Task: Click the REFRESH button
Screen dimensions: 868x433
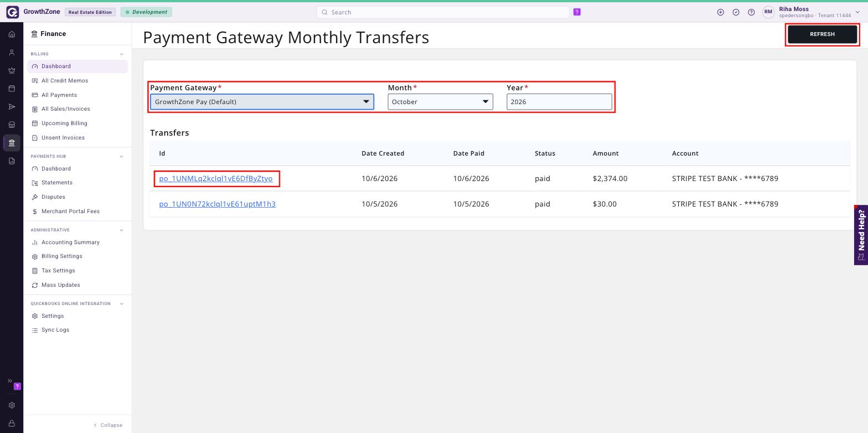Action: [822, 34]
